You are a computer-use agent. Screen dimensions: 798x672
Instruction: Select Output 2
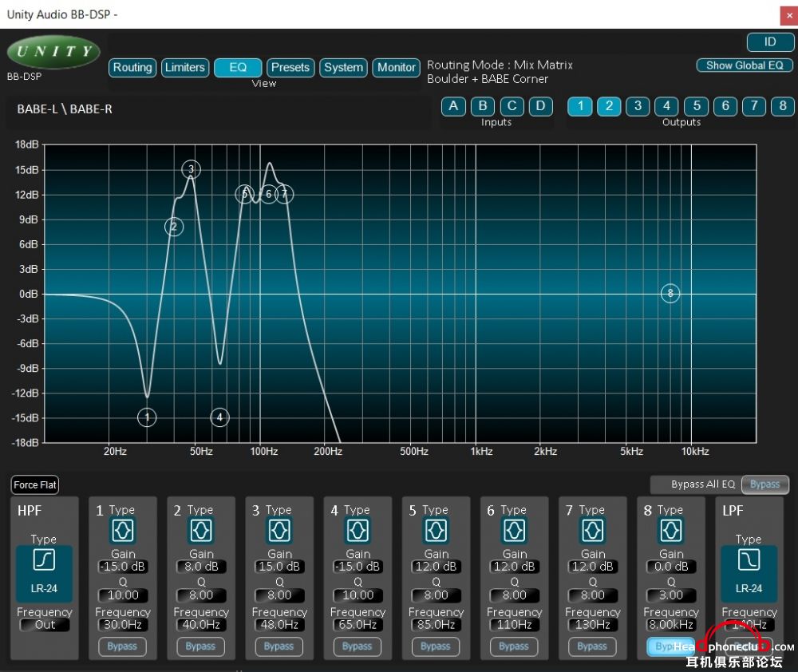click(x=609, y=106)
